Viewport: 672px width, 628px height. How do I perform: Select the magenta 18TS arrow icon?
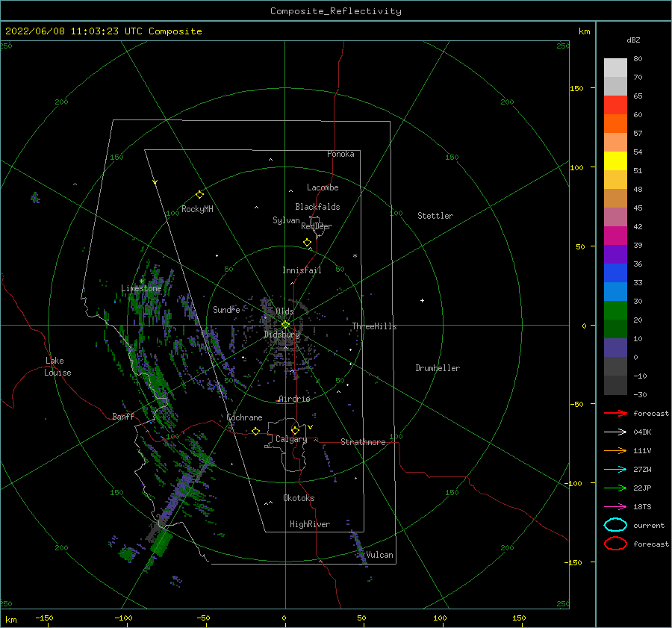(615, 507)
